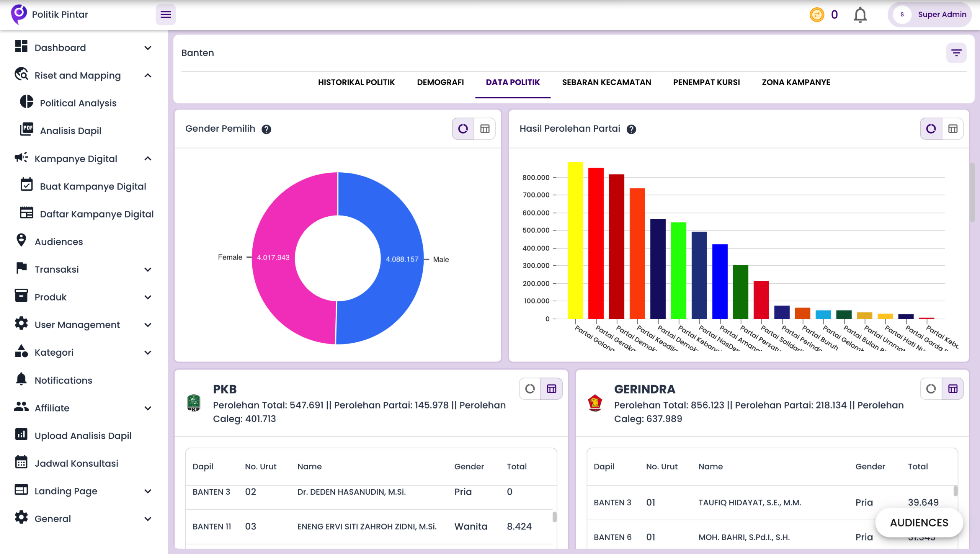The width and height of the screenshot is (980, 554).
Task: Click the Transaksi flag icon
Action: (x=21, y=268)
